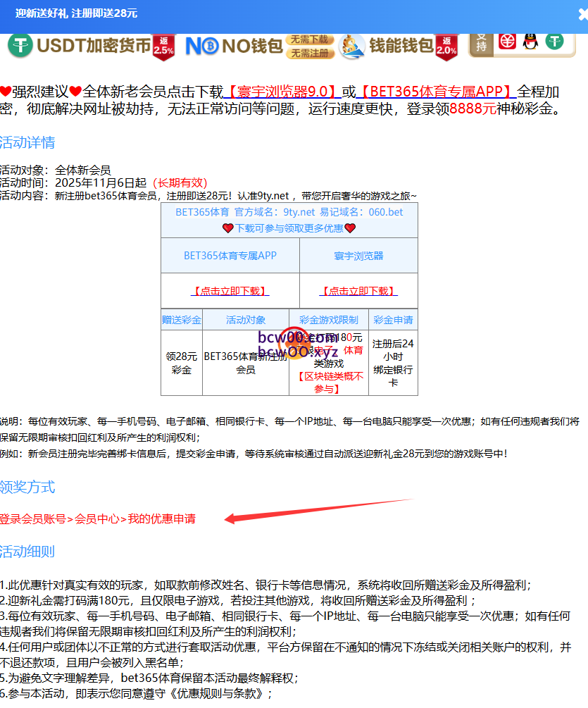This screenshot has width=588, height=708.
Task: Click rule 5 about bet365体育 最终解释权
Action: [149, 678]
